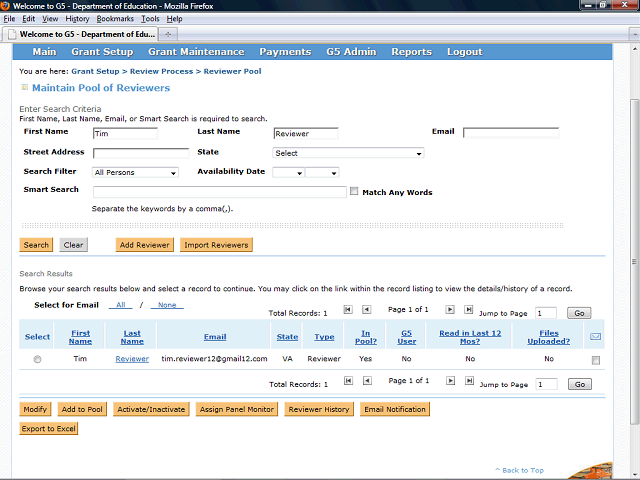This screenshot has width=640, height=480.
Task: Click the first page icon below results
Action: [348, 382]
